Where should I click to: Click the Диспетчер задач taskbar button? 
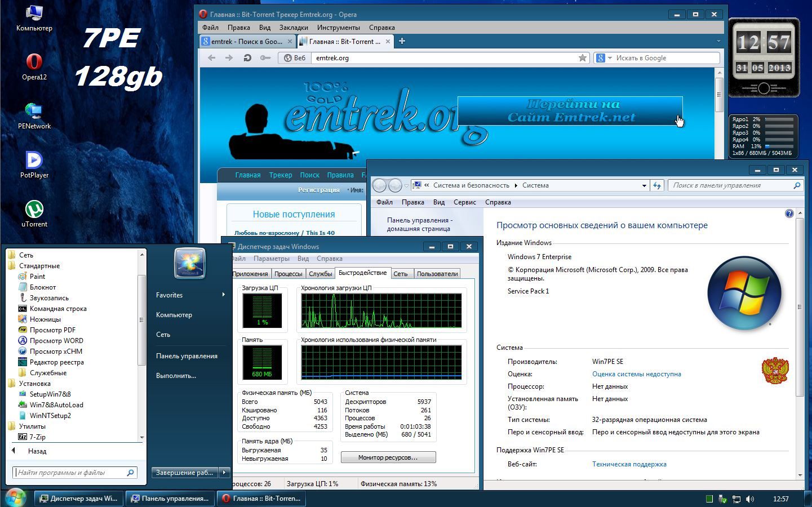point(79,499)
